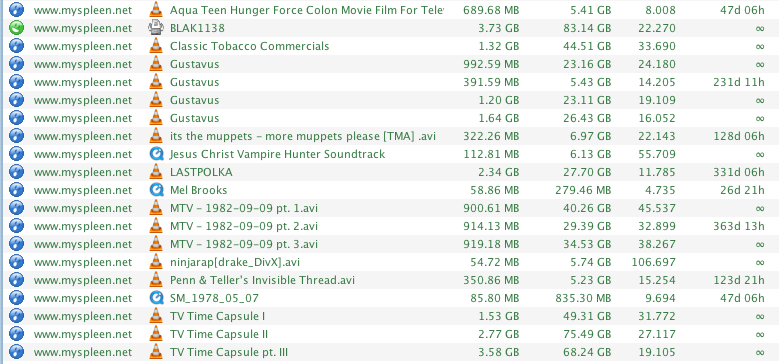Click the blue status icon for Aqua Teen Hunger Force
Viewport: 779px width, 364px height.
(16, 10)
